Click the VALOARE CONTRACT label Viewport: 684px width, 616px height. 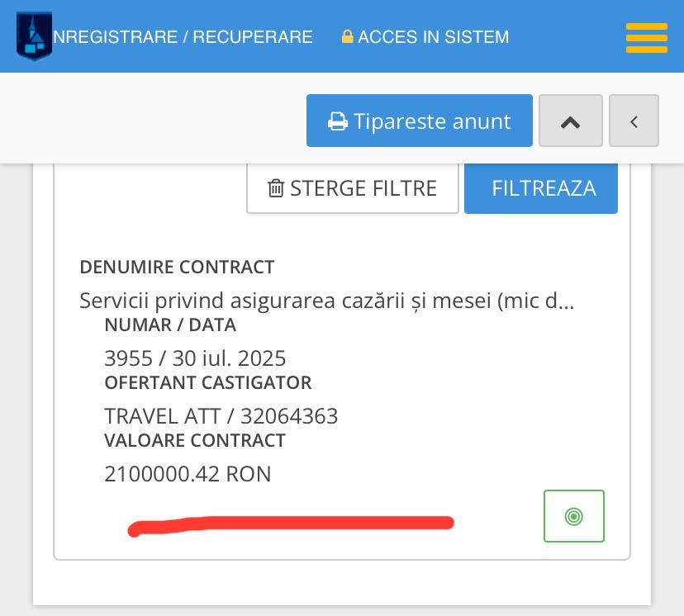tap(194, 441)
